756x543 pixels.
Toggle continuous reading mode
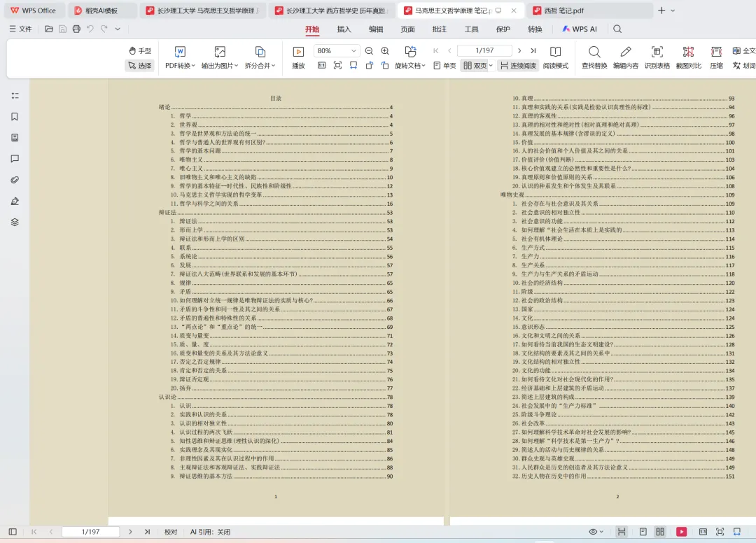click(518, 66)
